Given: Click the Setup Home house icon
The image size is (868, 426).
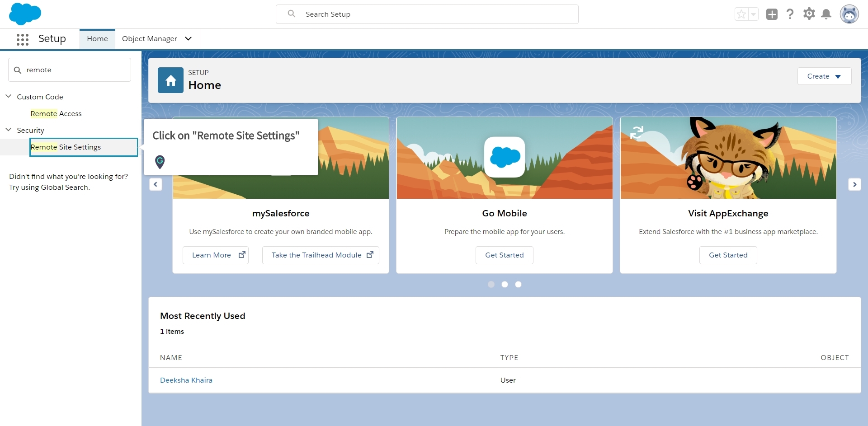Looking at the screenshot, I should [x=170, y=80].
